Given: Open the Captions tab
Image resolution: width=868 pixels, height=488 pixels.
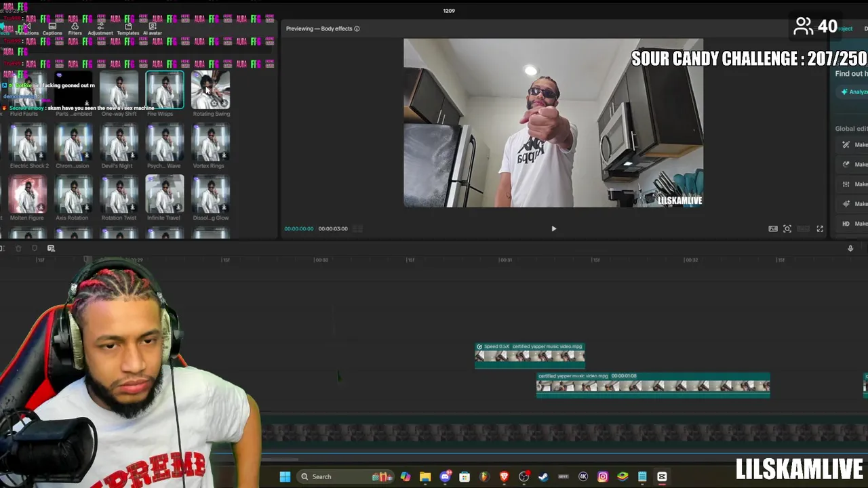Looking at the screenshot, I should click(x=52, y=29).
